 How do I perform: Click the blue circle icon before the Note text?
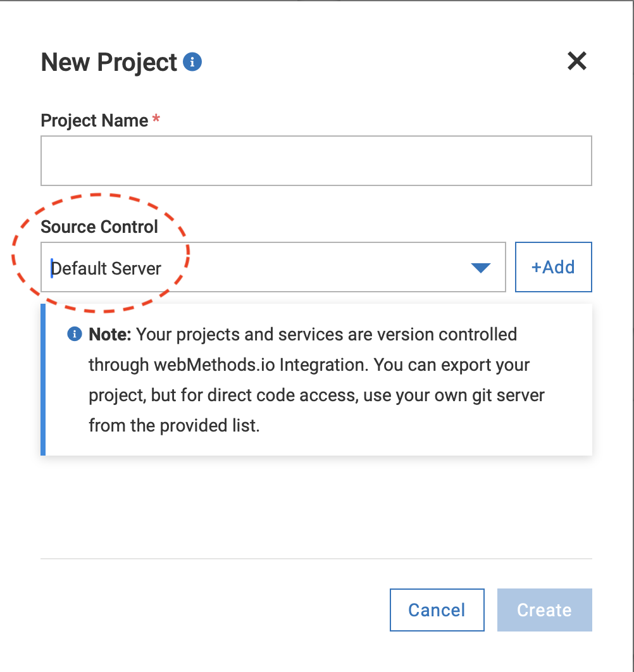tap(74, 334)
